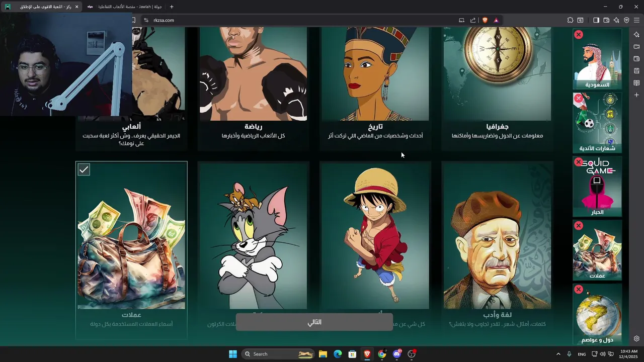The height and width of the screenshot is (362, 644).
Task: Open Brave Talk camera sidebar icon
Action: click(x=636, y=46)
